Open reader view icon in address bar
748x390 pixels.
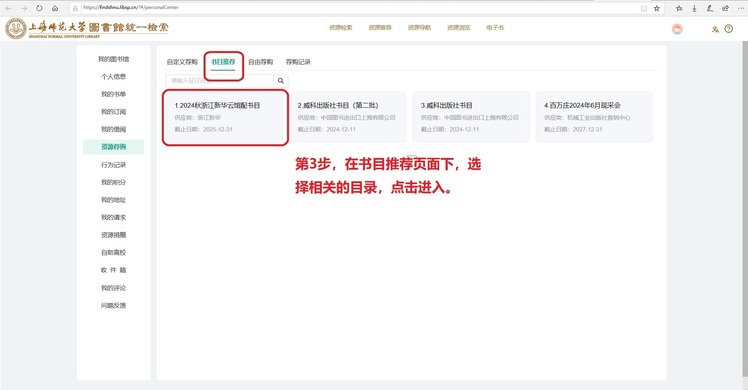pyautogui.click(x=644, y=8)
